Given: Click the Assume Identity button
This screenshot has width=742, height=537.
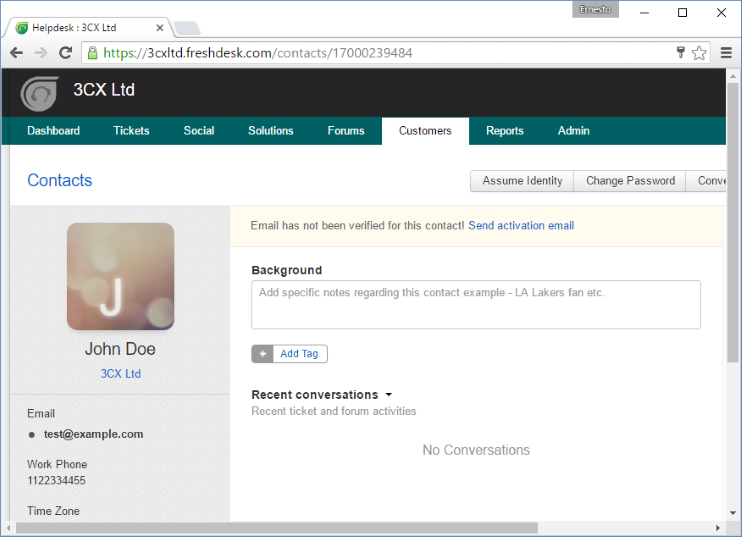Looking at the screenshot, I should click(522, 181).
